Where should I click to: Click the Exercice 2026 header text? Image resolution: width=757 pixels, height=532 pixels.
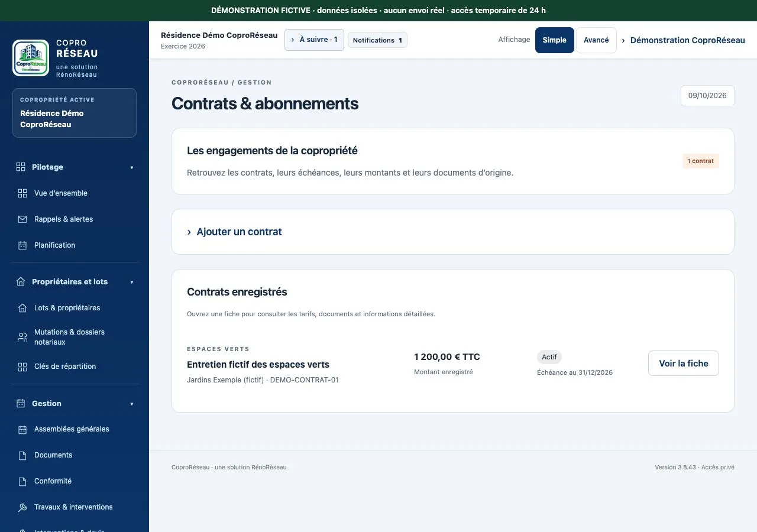point(183,46)
